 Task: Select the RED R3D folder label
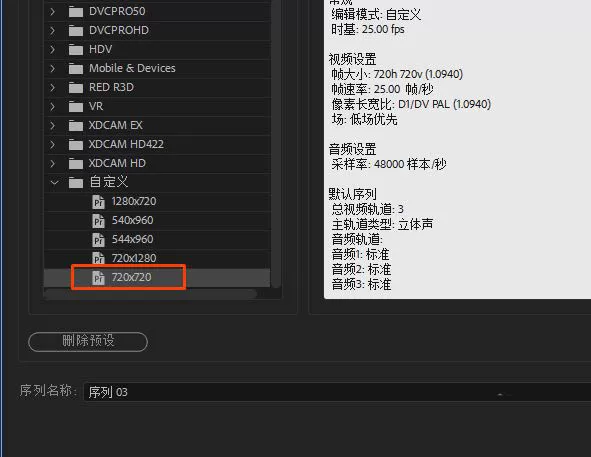(x=111, y=87)
